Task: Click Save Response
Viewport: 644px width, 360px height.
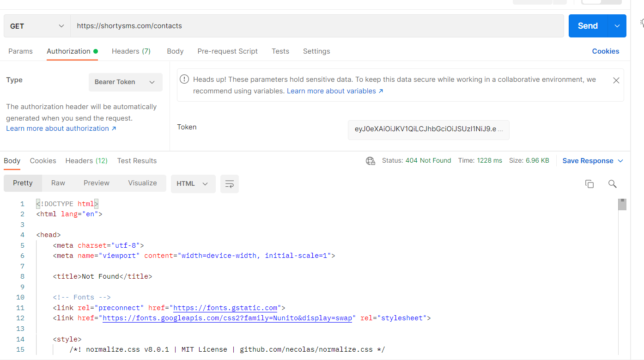Action: click(x=588, y=161)
